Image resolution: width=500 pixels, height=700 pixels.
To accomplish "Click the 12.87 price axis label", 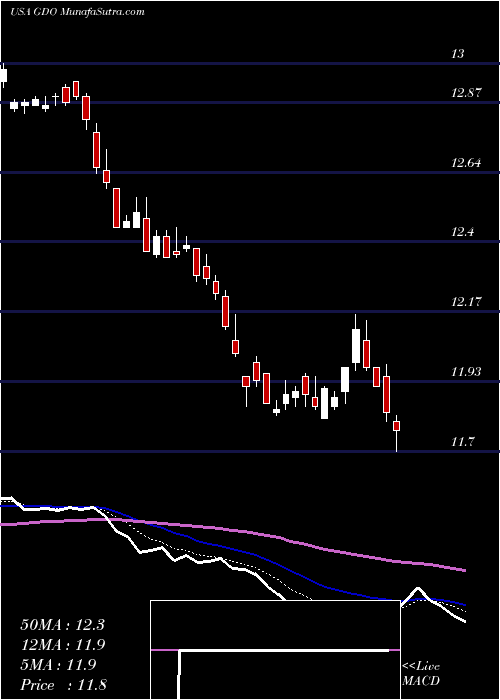I will click(x=466, y=93).
